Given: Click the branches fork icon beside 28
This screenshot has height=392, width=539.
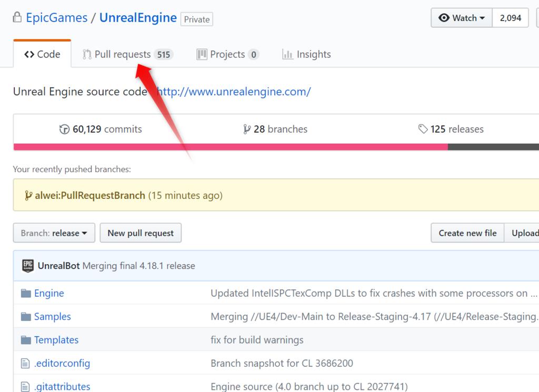Looking at the screenshot, I should point(247,129).
